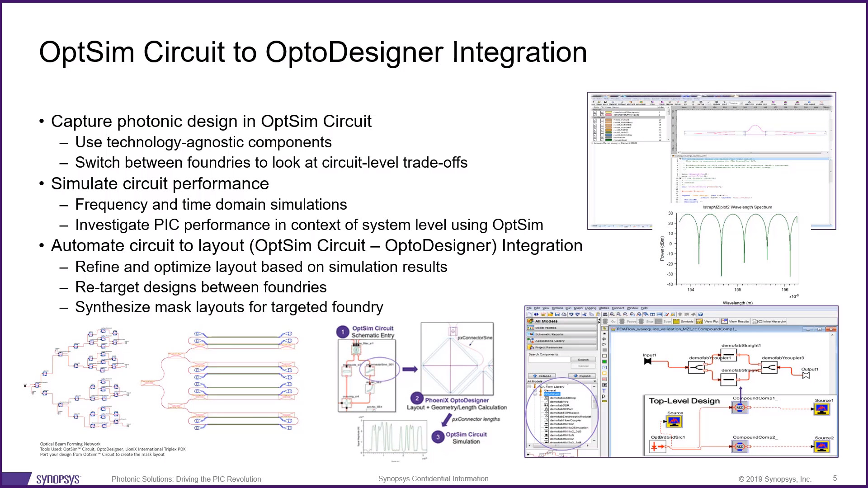Click the Collapse button in model panel
Image resolution: width=868 pixels, height=488 pixels.
(x=542, y=376)
